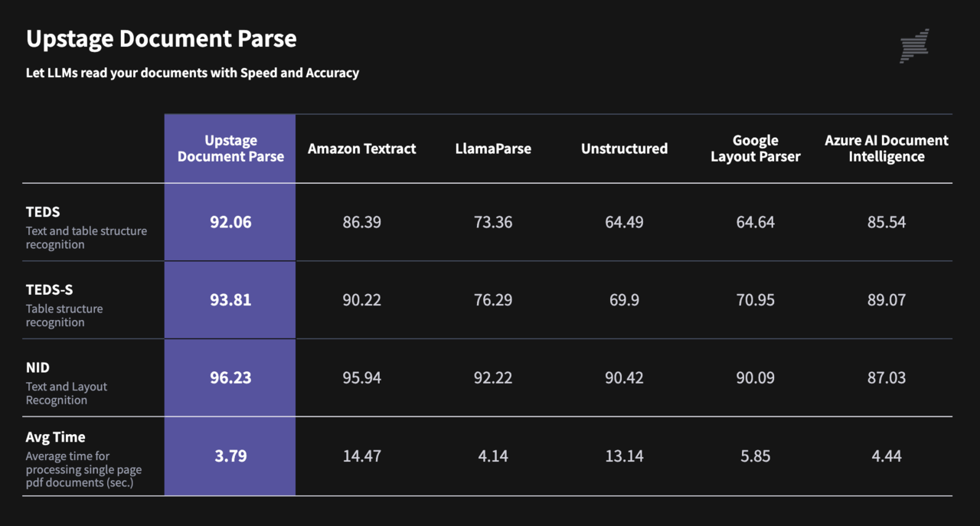Click the Azure AI Document Intelligence header
Image resolution: width=980 pixels, height=526 pixels.
886,149
